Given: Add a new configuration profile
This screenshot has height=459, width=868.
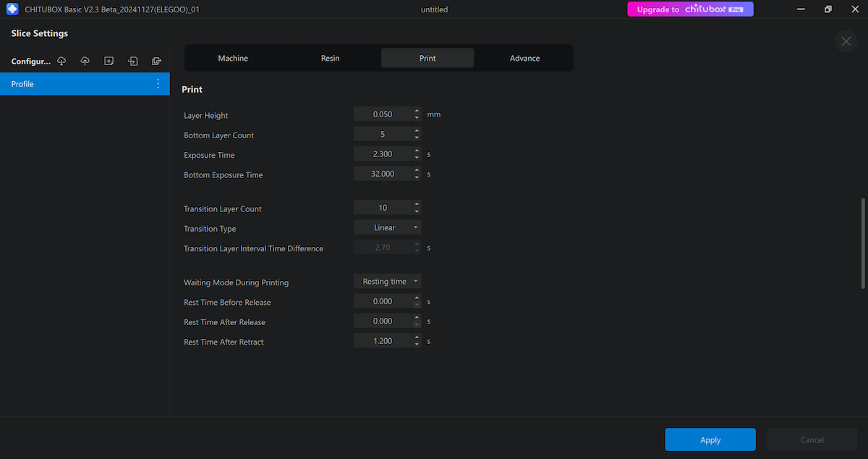Looking at the screenshot, I should click(x=109, y=61).
